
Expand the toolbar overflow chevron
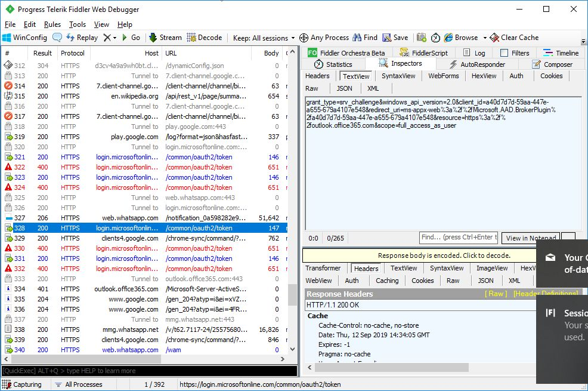(583, 41)
